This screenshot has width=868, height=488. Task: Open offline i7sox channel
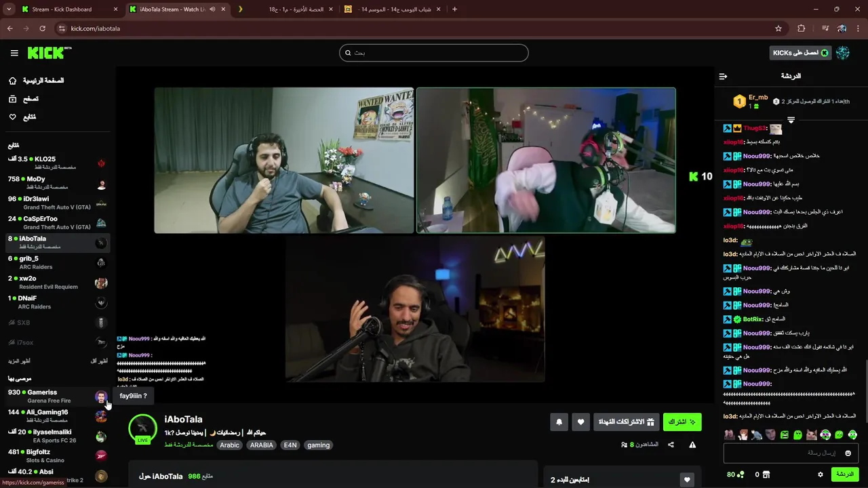(57, 342)
